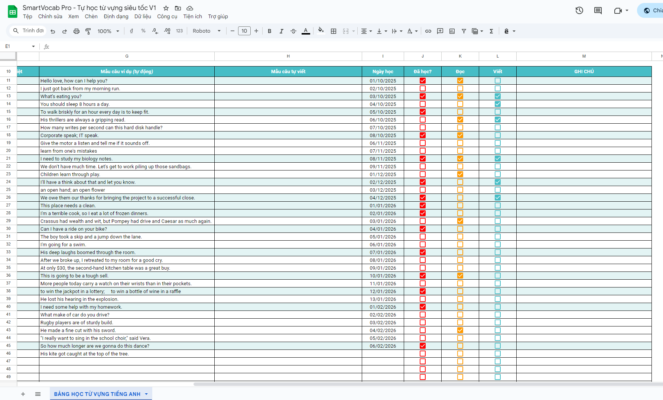This screenshot has width=663, height=400.
Task: Expand the sheet tab options arrow
Action: [x=146, y=393]
